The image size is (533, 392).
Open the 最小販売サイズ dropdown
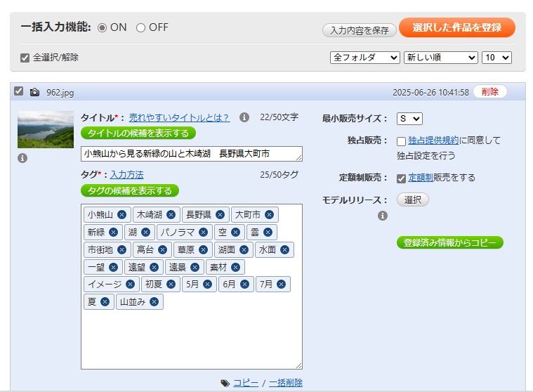[x=409, y=119]
